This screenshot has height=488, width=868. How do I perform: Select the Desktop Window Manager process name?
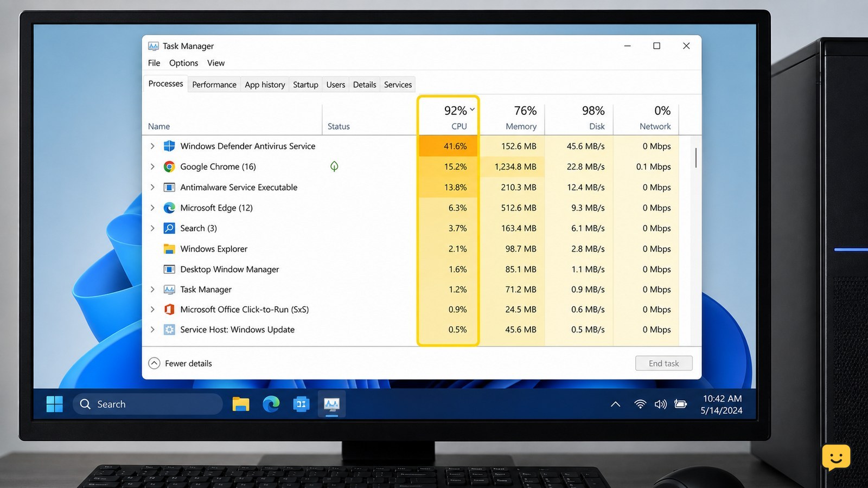pos(229,269)
